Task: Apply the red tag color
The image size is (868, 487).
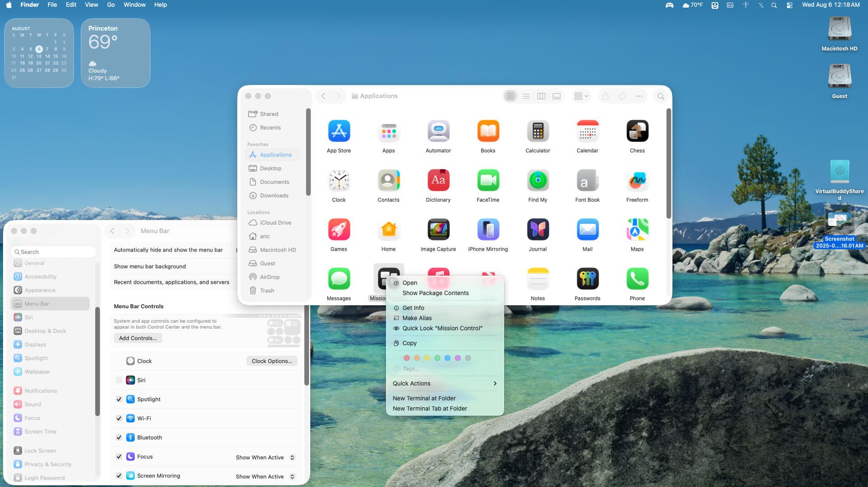Action: pos(406,358)
